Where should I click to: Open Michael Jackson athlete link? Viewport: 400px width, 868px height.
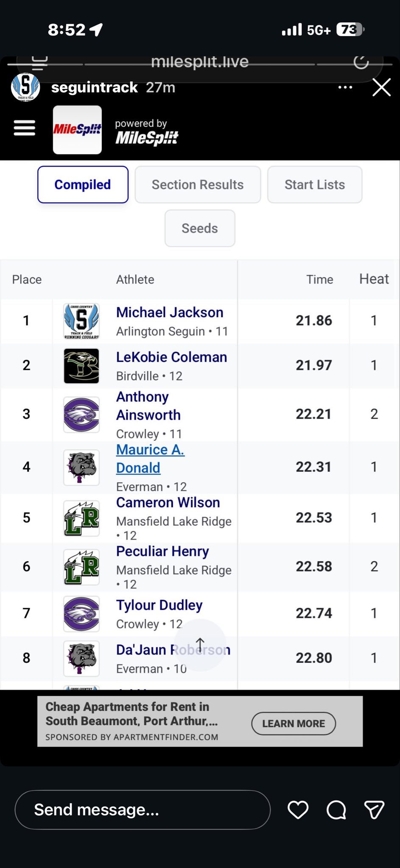click(170, 313)
